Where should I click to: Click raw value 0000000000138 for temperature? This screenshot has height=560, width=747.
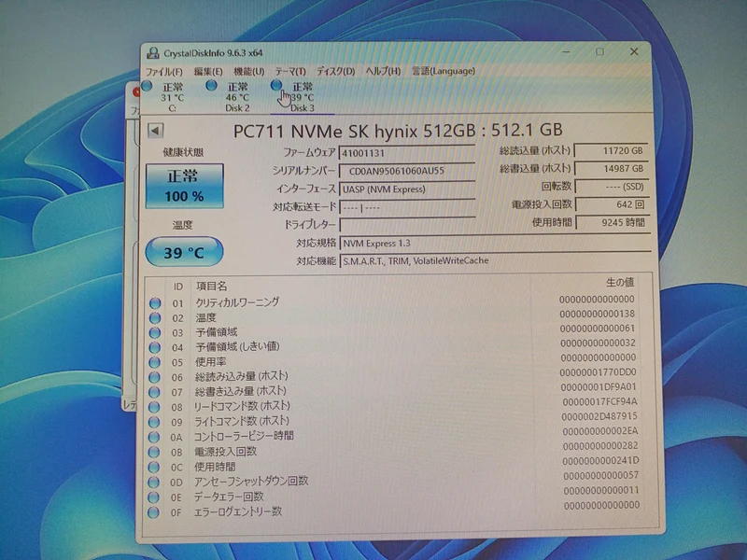598,314
